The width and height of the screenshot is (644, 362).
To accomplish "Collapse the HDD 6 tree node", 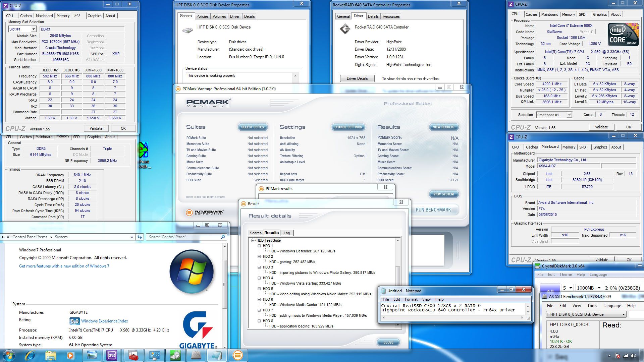I will (x=259, y=299).
